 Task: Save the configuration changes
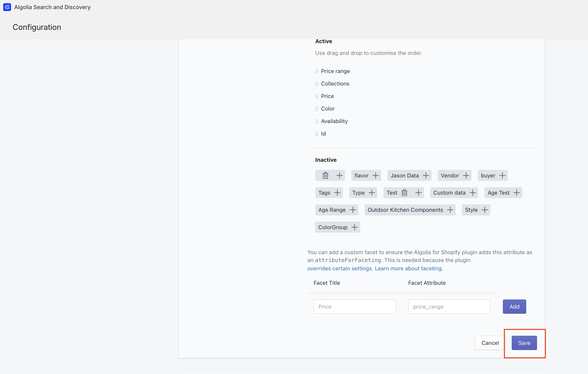click(524, 343)
